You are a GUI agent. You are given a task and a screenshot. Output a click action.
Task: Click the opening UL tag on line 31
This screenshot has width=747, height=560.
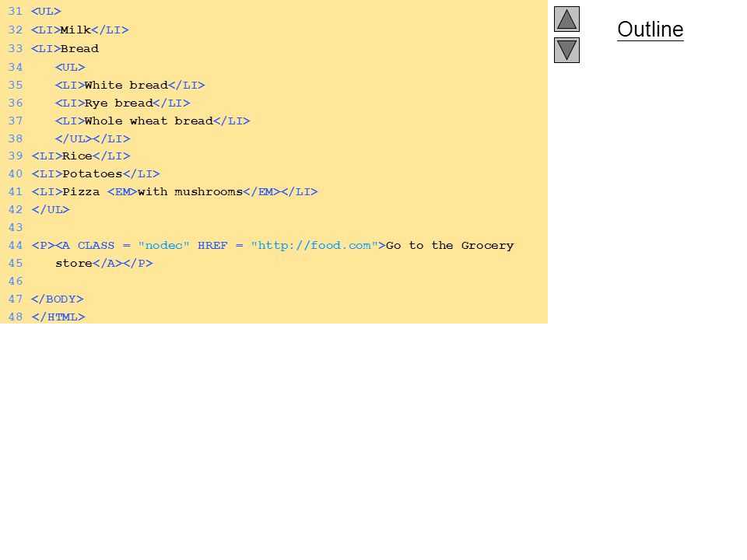point(46,12)
